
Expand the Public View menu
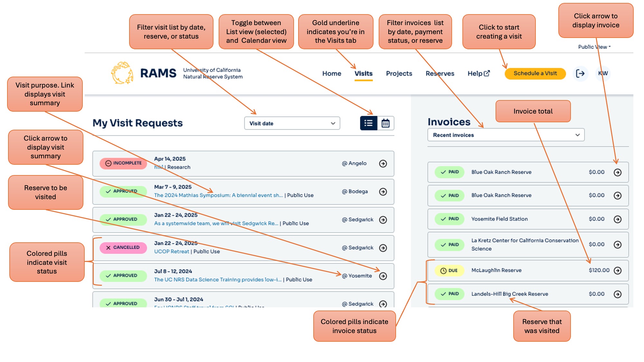(594, 47)
